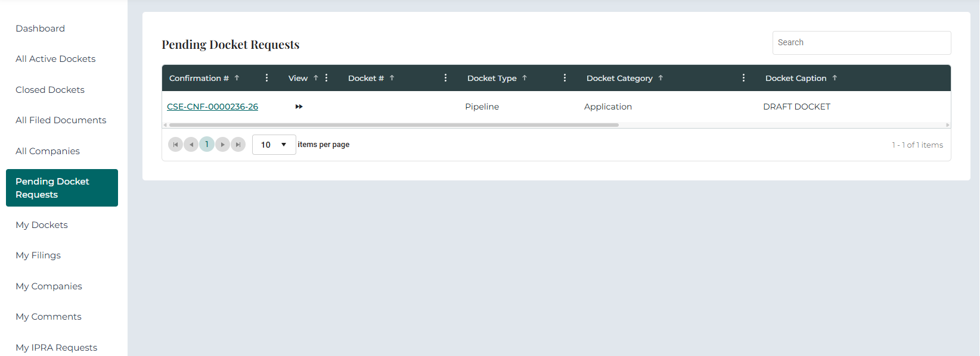Select page 1 pagination button
This screenshot has height=356, width=980.
pyautogui.click(x=207, y=145)
